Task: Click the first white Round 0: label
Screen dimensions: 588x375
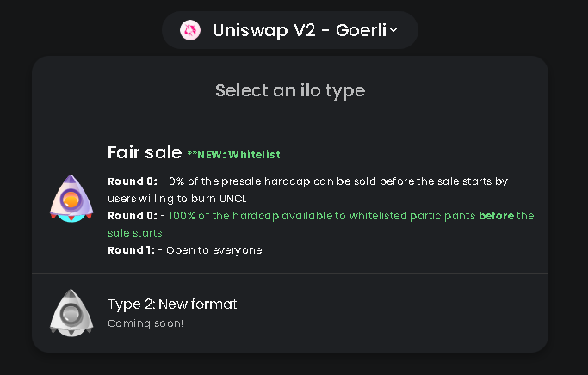Action: pyautogui.click(x=131, y=181)
